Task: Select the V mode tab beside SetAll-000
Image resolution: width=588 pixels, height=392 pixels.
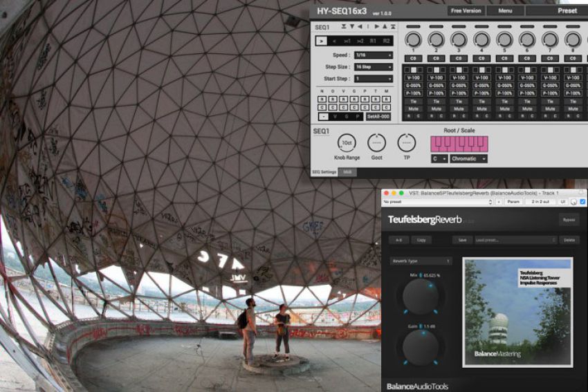Action: (336, 117)
